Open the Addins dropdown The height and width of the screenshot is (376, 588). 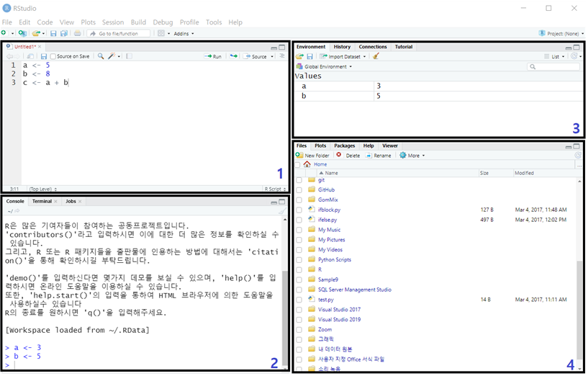point(184,33)
